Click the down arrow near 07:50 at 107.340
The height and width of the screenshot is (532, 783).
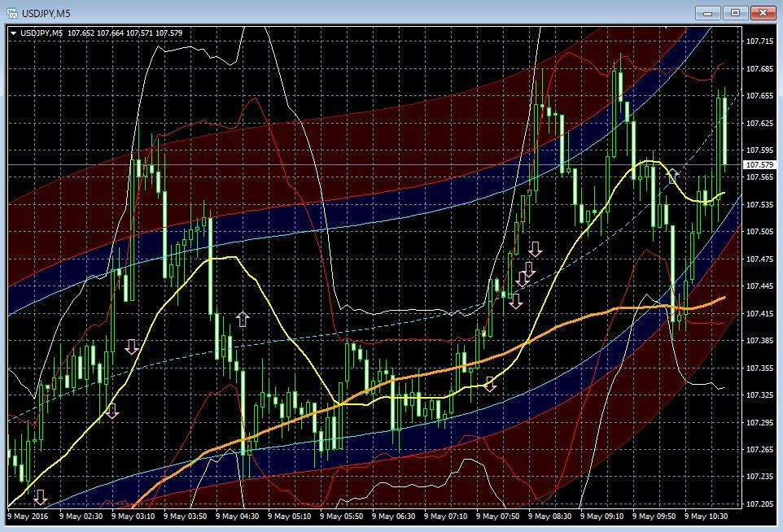490,384
